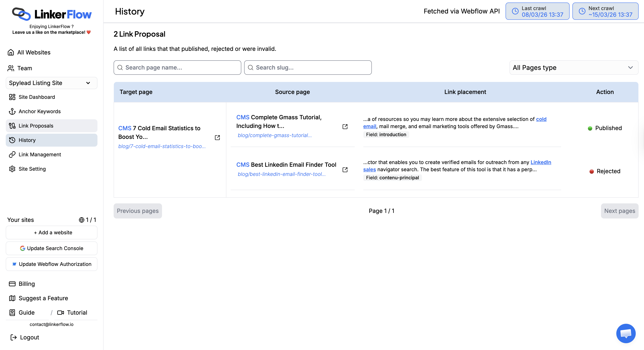The image size is (644, 350).
Task: Click the Anchor Keywords anchor icon
Action: (12, 111)
